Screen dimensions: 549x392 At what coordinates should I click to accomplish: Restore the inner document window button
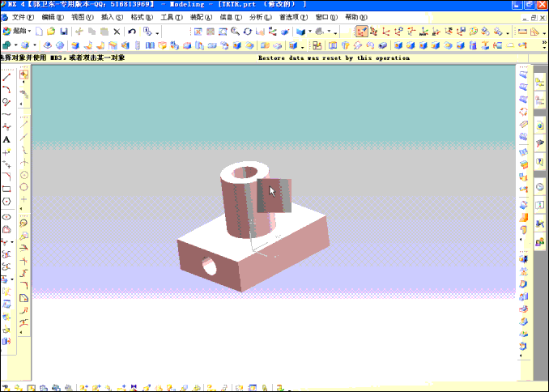click(534, 18)
